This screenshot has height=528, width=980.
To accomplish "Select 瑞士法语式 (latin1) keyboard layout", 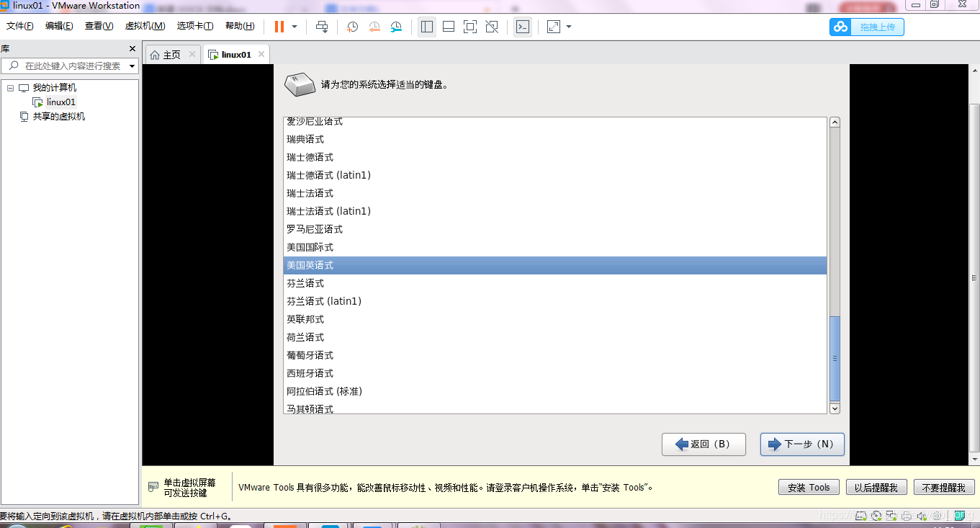I will click(555, 211).
